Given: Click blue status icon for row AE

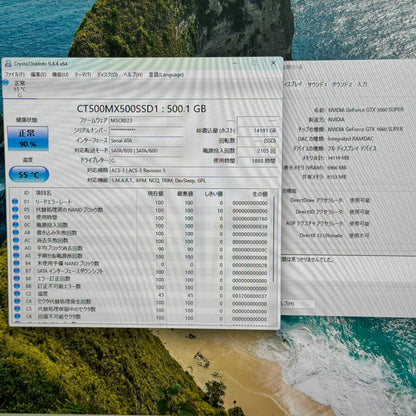Looking at the screenshot, I should point(16,255).
